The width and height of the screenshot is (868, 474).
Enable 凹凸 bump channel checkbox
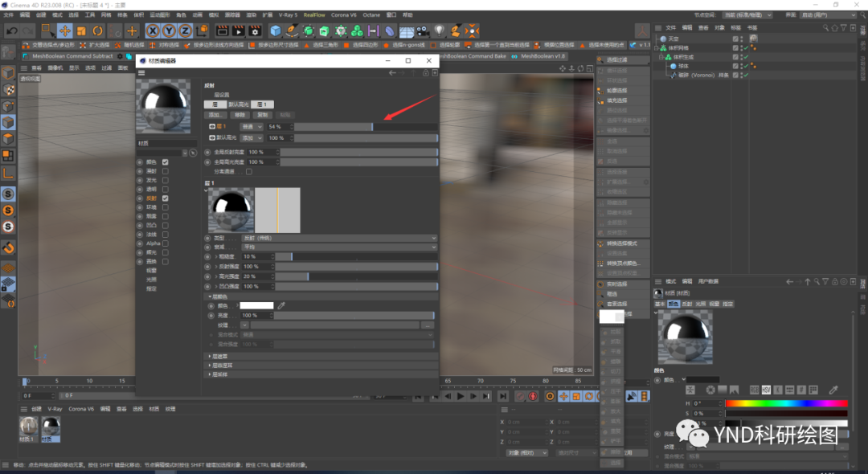(165, 225)
